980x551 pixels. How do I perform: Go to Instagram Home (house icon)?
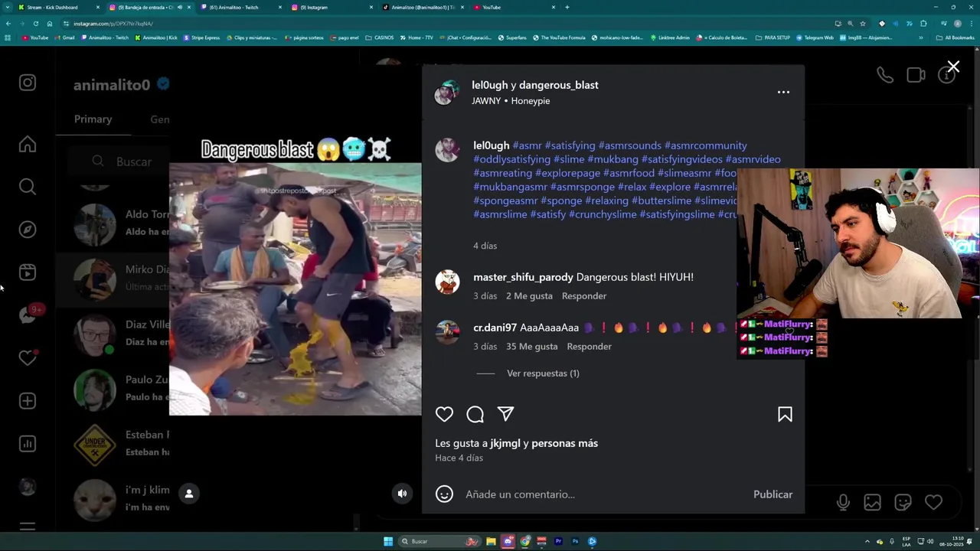(x=28, y=144)
